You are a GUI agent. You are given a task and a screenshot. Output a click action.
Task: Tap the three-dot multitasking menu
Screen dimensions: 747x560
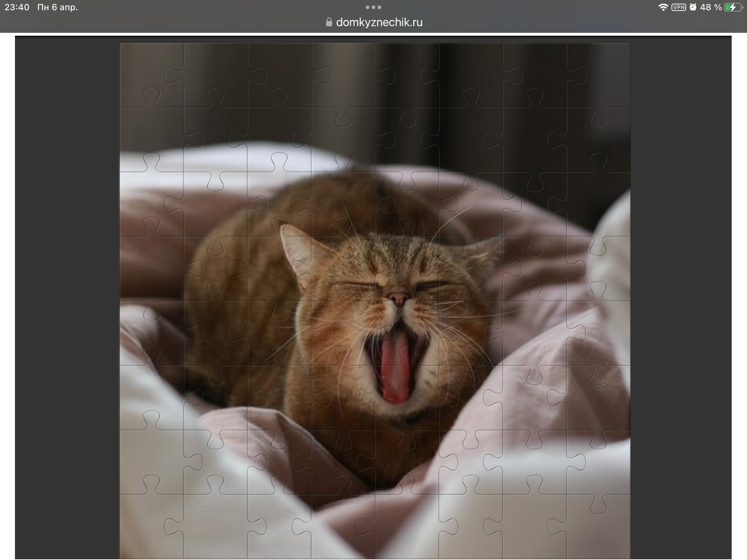[x=373, y=7]
